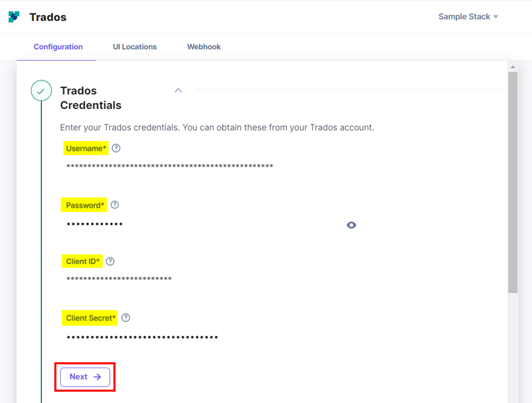The height and width of the screenshot is (403, 532).
Task: Click the Trados app logo icon
Action: click(14, 17)
